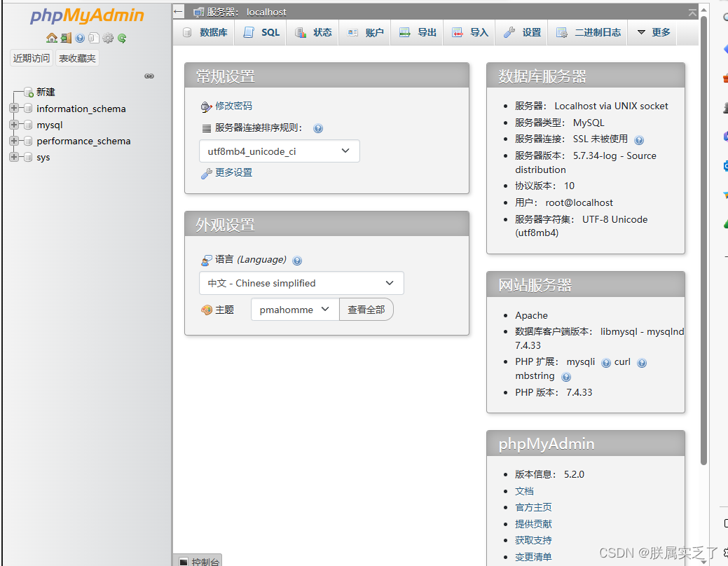The image size is (728, 566).
Task: Open the pmahomme theme dropdown
Action: pos(294,308)
